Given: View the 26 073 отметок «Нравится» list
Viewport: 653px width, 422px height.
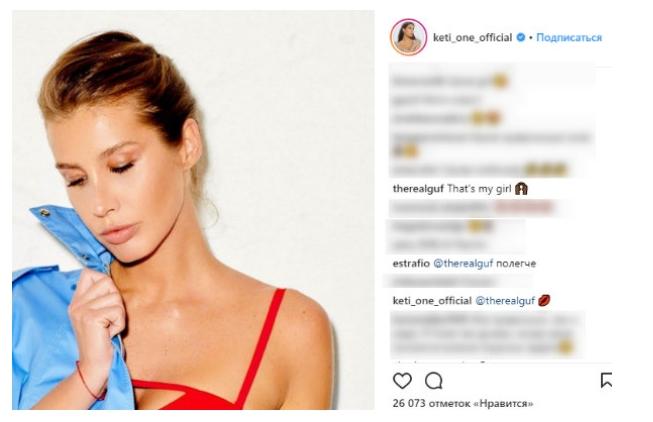Looking at the screenshot, I should coord(463,403).
